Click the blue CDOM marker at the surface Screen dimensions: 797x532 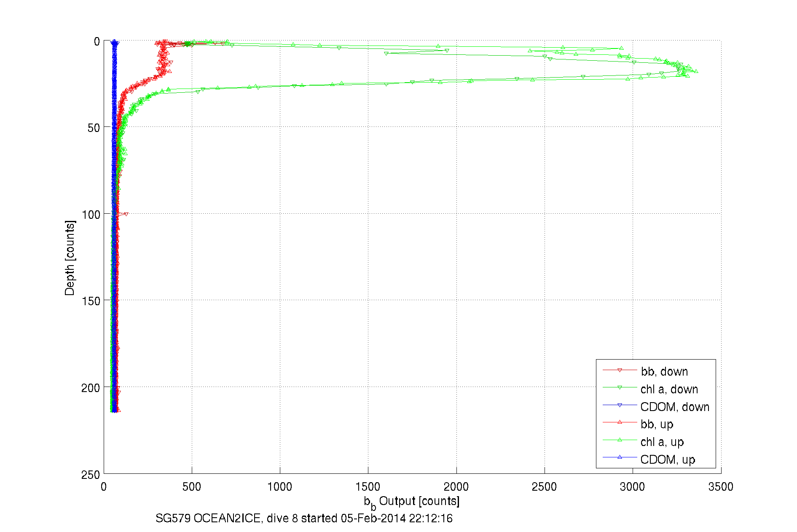coord(115,43)
